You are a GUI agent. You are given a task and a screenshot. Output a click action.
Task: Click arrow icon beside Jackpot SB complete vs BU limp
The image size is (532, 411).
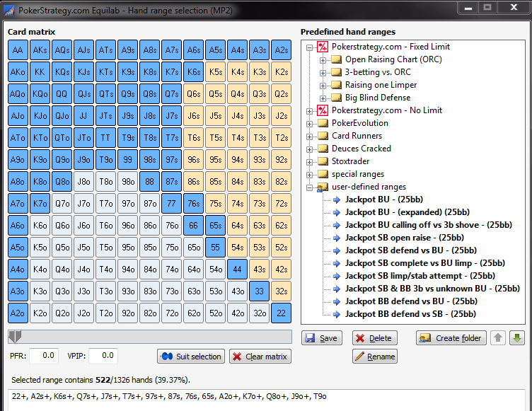click(x=337, y=263)
